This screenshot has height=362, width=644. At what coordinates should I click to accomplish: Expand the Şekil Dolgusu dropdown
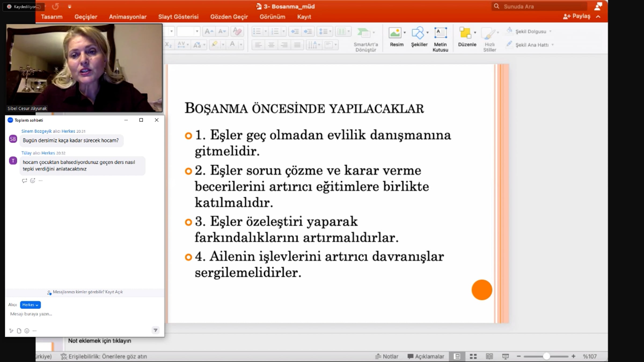tap(550, 31)
